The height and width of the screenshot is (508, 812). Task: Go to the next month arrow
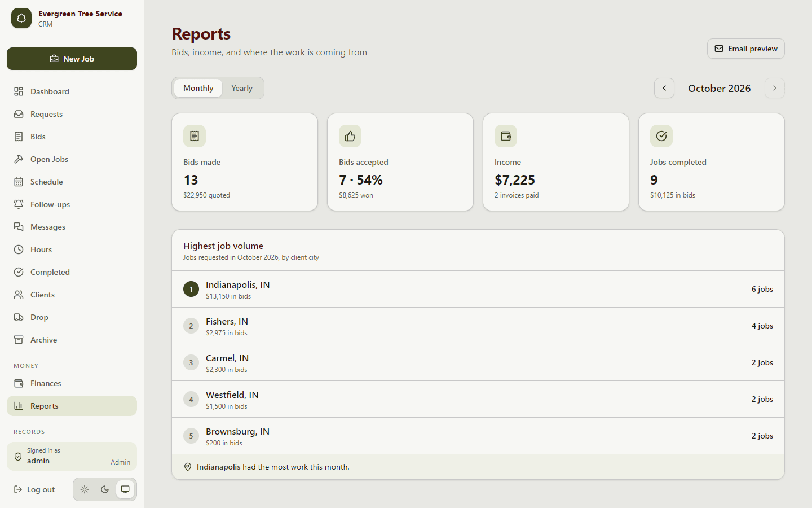775,88
